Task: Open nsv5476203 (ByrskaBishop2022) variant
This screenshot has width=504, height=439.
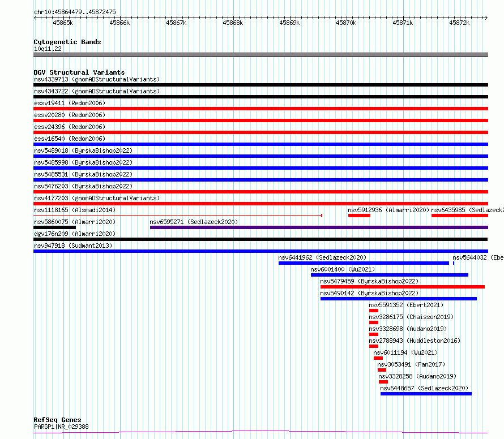Action: point(83,186)
